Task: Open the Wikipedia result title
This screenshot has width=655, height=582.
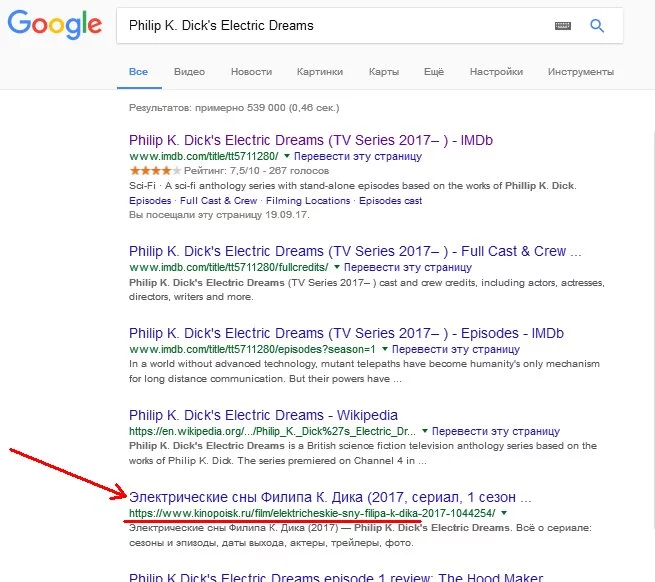Action: tap(263, 415)
